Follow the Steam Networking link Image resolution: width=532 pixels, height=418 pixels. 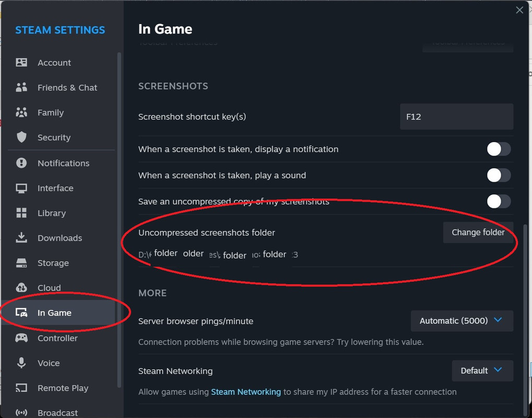click(x=246, y=392)
